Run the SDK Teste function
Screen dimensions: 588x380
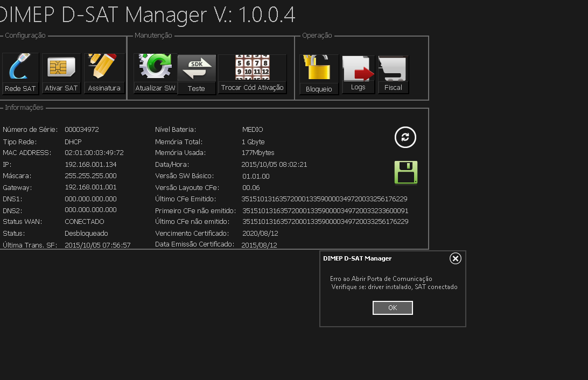[x=197, y=75]
